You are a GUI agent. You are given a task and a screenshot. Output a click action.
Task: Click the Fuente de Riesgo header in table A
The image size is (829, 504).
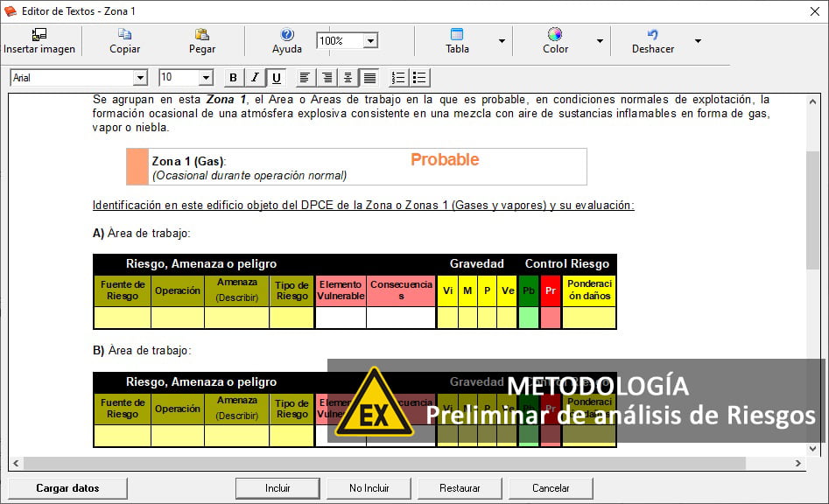tap(123, 290)
